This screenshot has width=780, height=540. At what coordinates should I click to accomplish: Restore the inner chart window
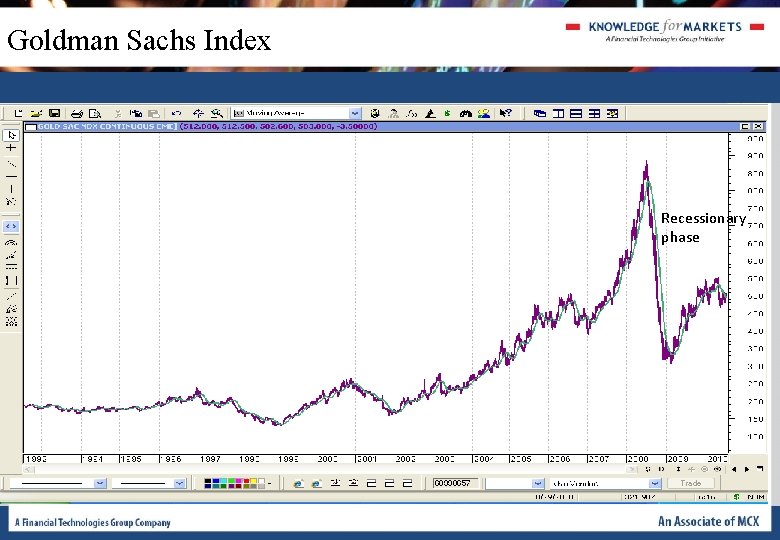point(745,126)
